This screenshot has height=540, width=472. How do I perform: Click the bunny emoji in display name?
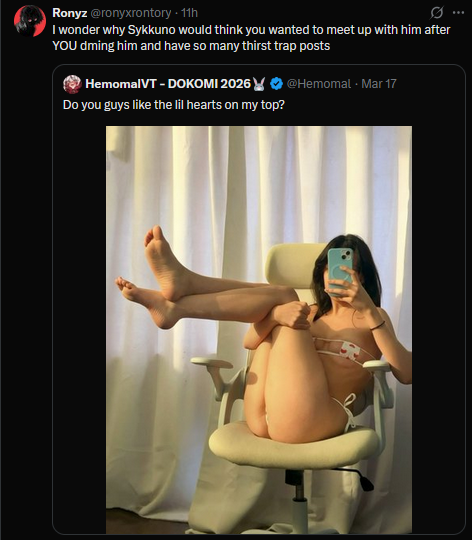(259, 84)
